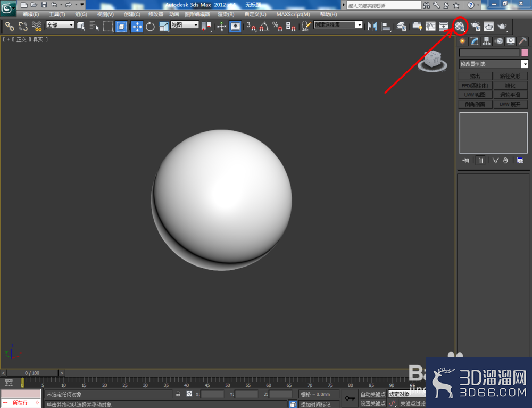Screen dimensions: 532x408
Task: Open the 创建选择集 named selection dropdown
Action: point(338,25)
